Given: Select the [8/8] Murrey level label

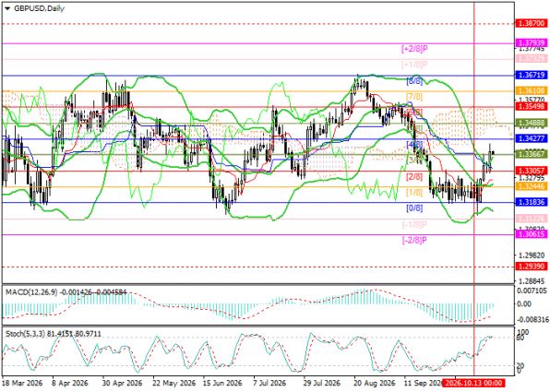Looking at the screenshot, I should click(x=414, y=81).
